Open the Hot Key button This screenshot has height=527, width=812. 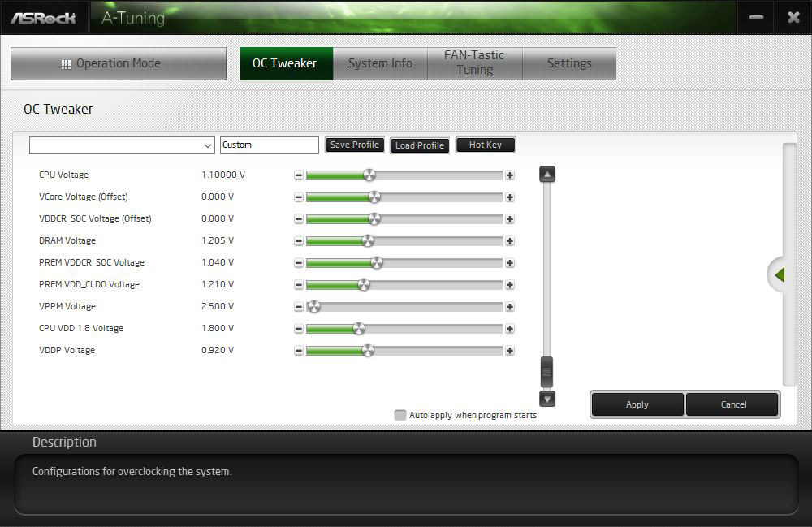tap(486, 145)
